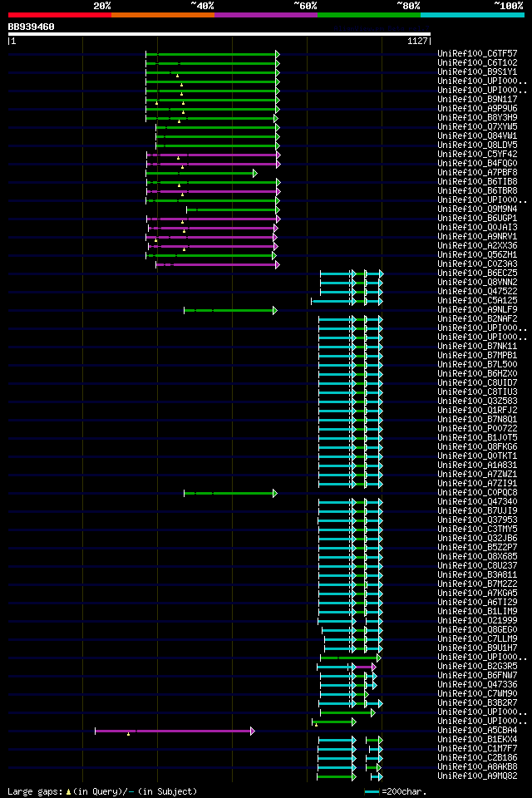532x798 pixels.
Task: Click the UniRef100_B6TBR8 entry
Action: (477, 191)
